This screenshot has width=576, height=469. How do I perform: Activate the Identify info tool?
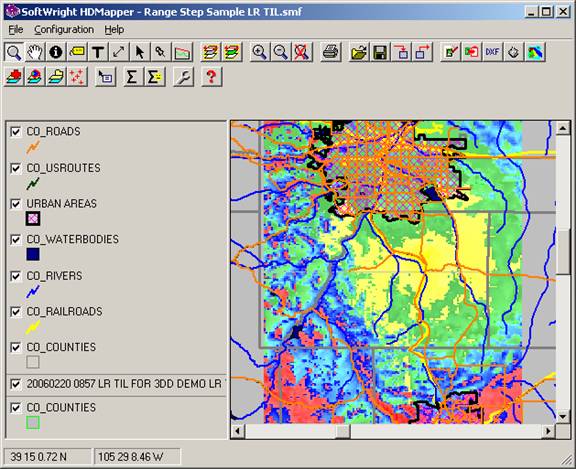click(x=56, y=52)
